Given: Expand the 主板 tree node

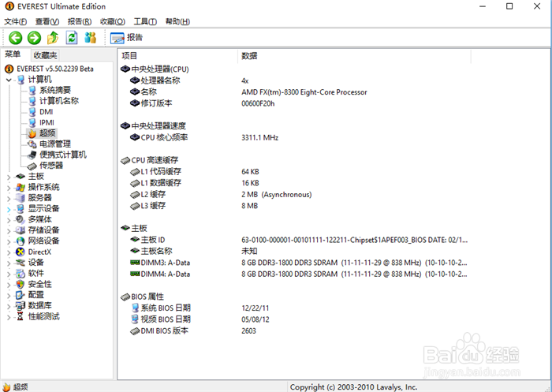Looking at the screenshot, I should tap(9, 177).
